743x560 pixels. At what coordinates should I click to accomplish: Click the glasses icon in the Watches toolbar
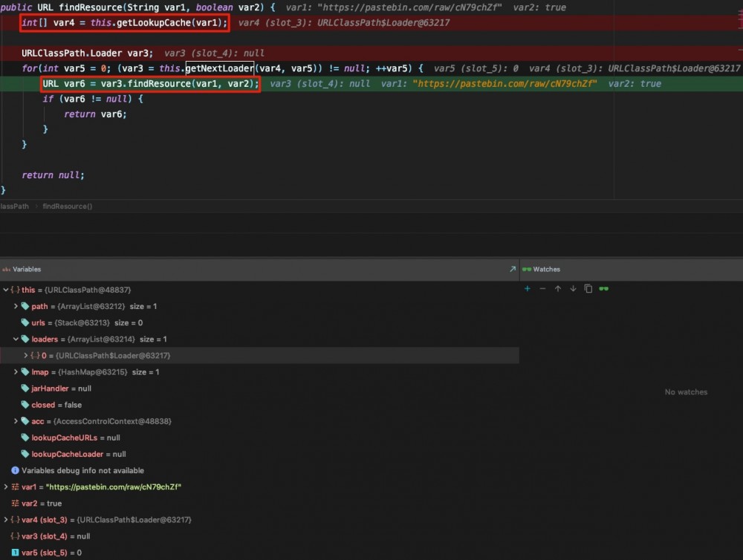(603, 288)
